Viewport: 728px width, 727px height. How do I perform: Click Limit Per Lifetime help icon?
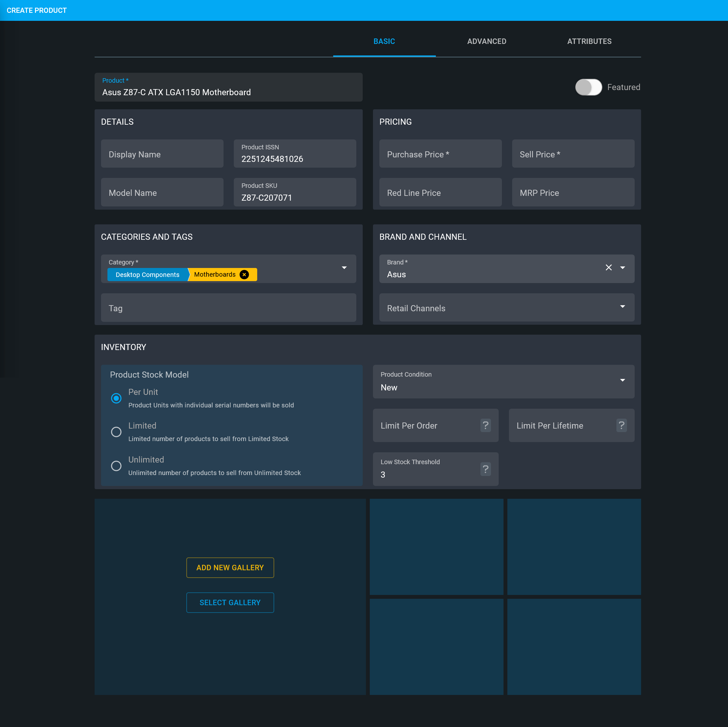point(621,425)
